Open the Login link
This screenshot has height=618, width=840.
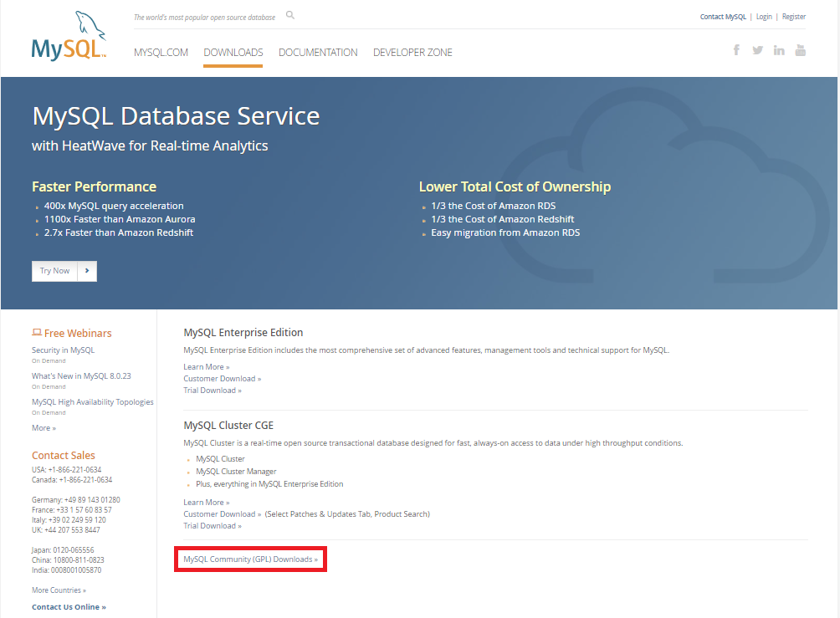(764, 17)
